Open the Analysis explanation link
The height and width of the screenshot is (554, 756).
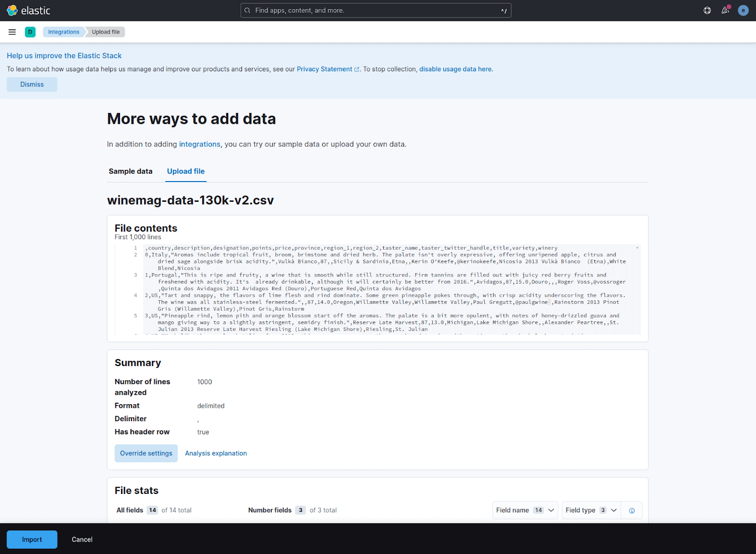coord(216,453)
